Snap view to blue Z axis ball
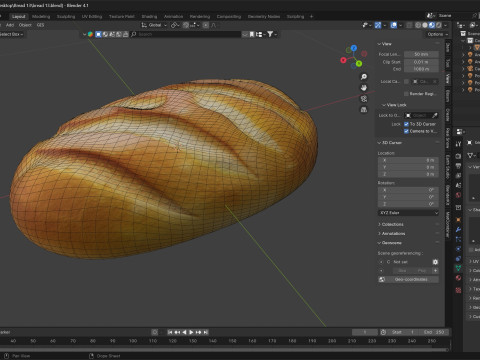 [x=354, y=48]
